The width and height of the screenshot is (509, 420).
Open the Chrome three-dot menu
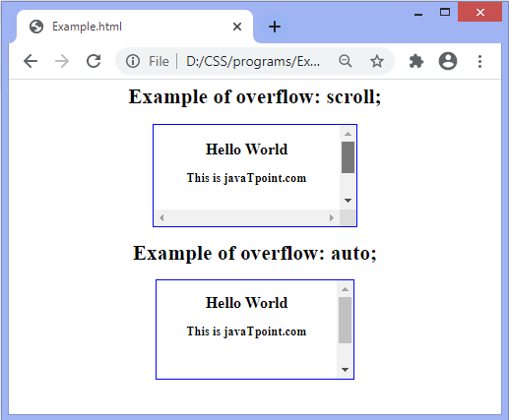pos(479,61)
